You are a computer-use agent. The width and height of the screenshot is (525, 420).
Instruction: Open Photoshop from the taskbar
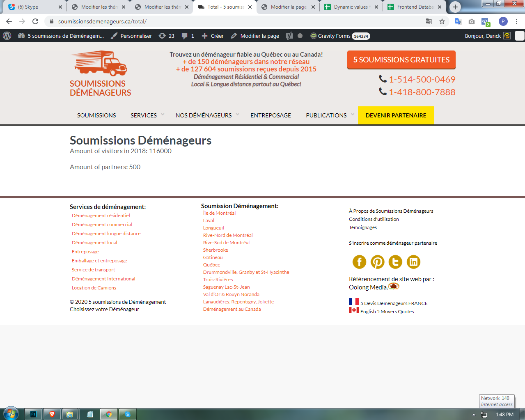(x=33, y=414)
